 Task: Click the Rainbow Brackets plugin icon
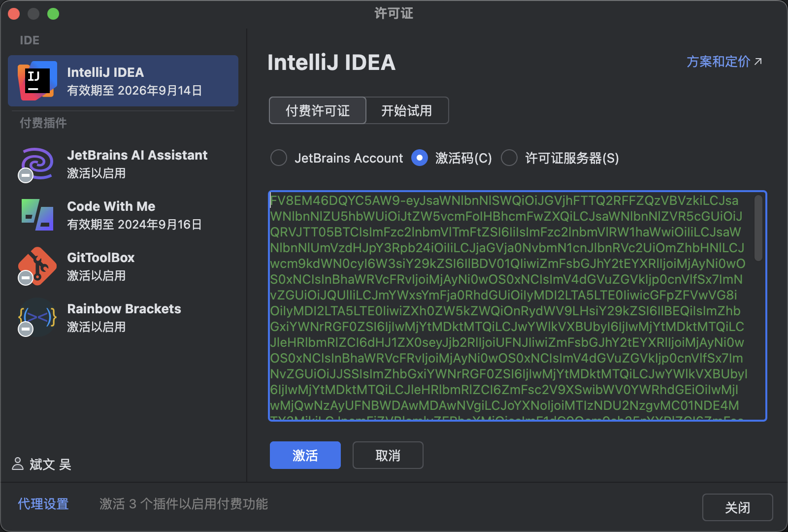[x=37, y=317]
